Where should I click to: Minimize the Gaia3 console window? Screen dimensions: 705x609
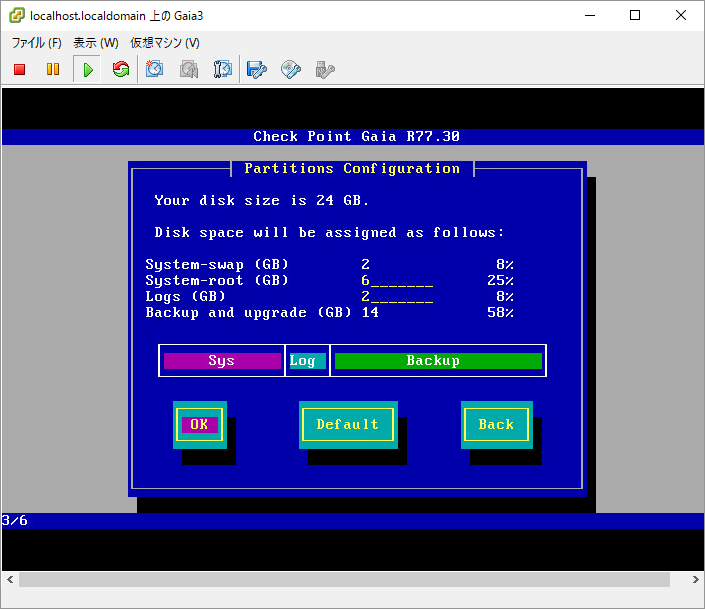click(x=590, y=15)
